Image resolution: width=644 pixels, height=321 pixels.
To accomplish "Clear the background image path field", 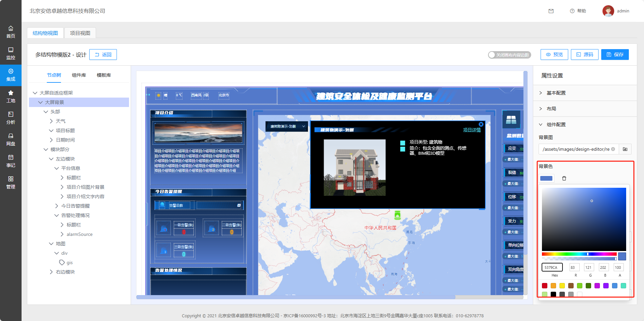I will point(613,149).
